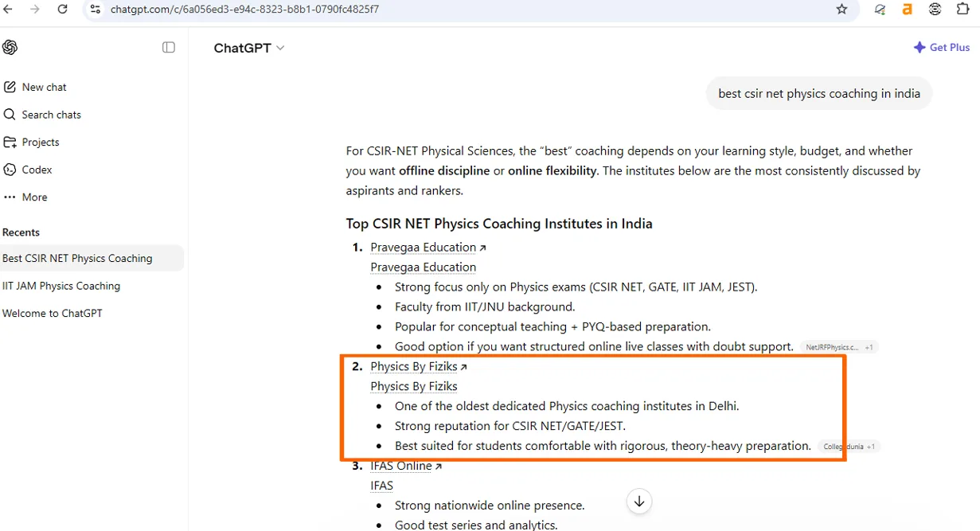Click bullet 'Good test series and analytics.'
Viewport: 980px width, 531px height.
[476, 525]
